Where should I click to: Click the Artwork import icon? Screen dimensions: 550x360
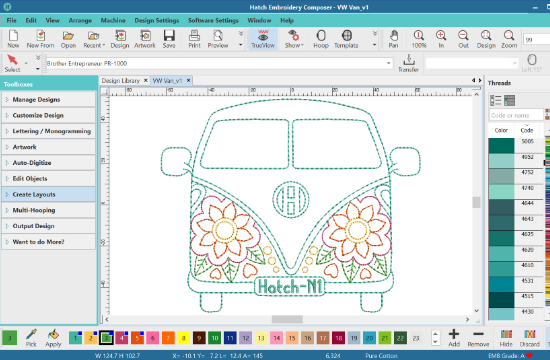(x=145, y=39)
